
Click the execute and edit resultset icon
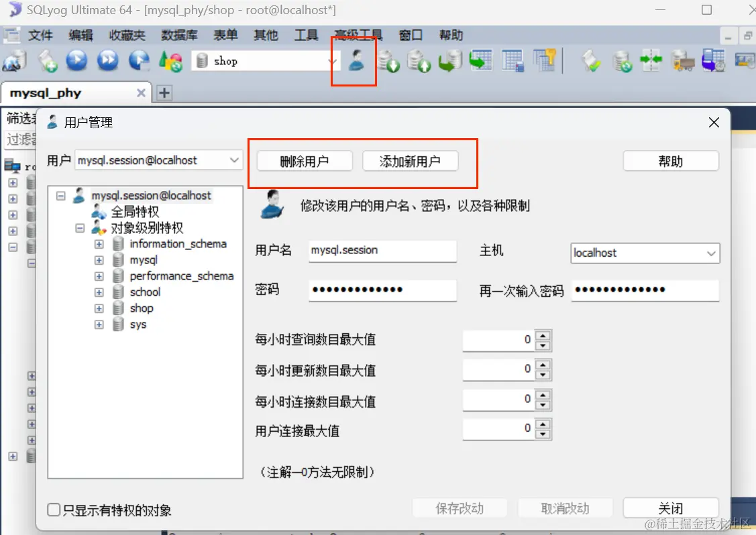[140, 60]
